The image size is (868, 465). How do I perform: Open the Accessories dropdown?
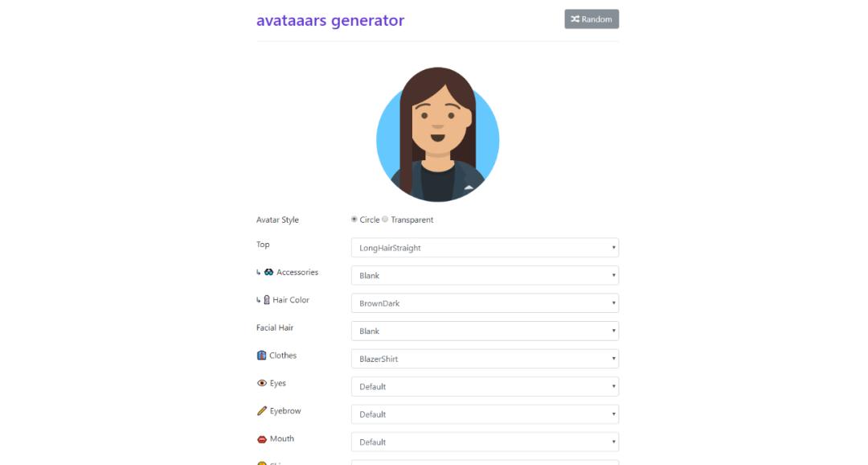485,276
